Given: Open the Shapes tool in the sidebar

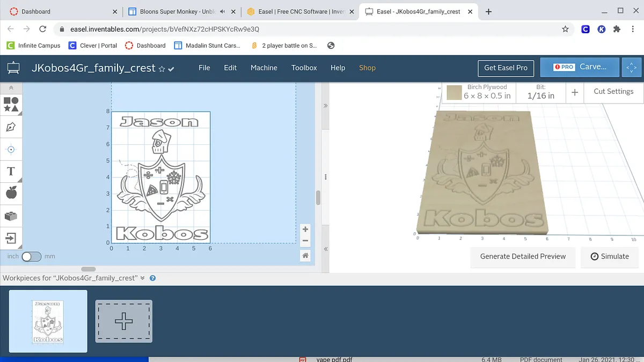Looking at the screenshot, I should (x=11, y=104).
